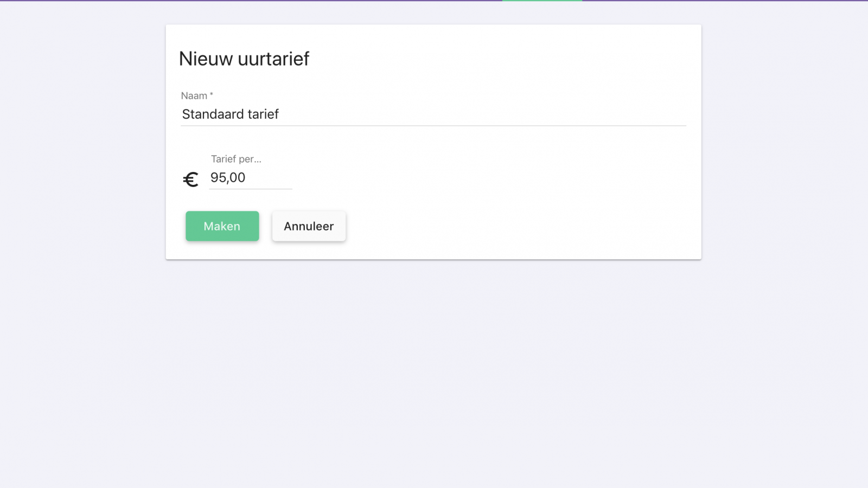Focus the Naam field containing Standaard tarief
The image size is (868, 488).
pyautogui.click(x=433, y=114)
